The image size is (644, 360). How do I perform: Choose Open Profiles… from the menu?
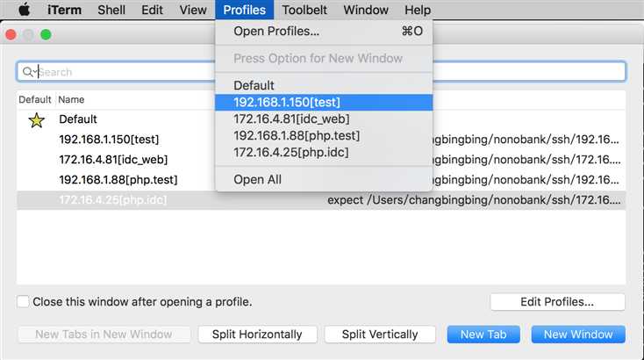coord(324,32)
